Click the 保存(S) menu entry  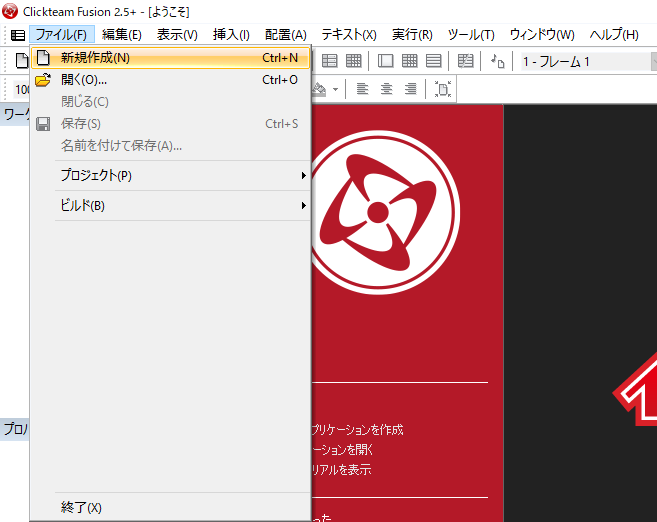[171, 124]
